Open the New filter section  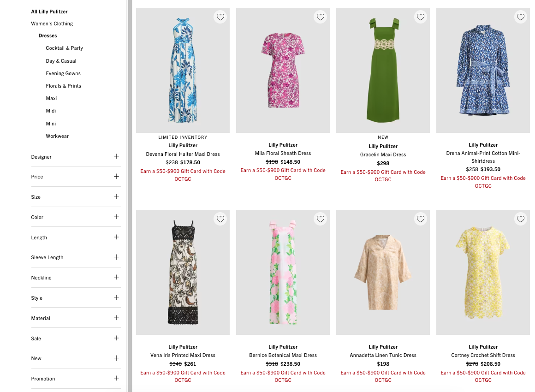[76, 358]
